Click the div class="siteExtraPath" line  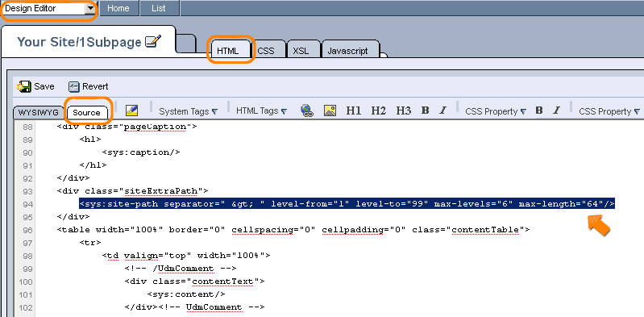pos(133,191)
